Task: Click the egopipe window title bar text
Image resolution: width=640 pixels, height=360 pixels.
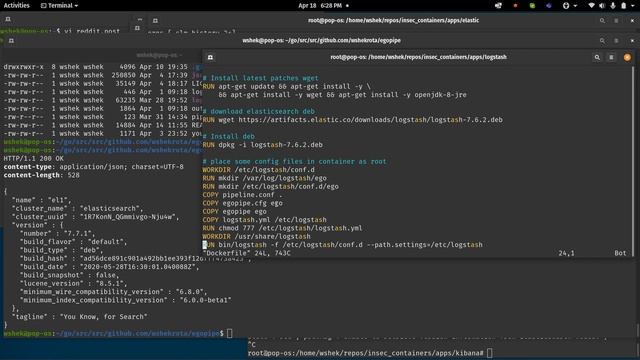Action: (x=322, y=40)
